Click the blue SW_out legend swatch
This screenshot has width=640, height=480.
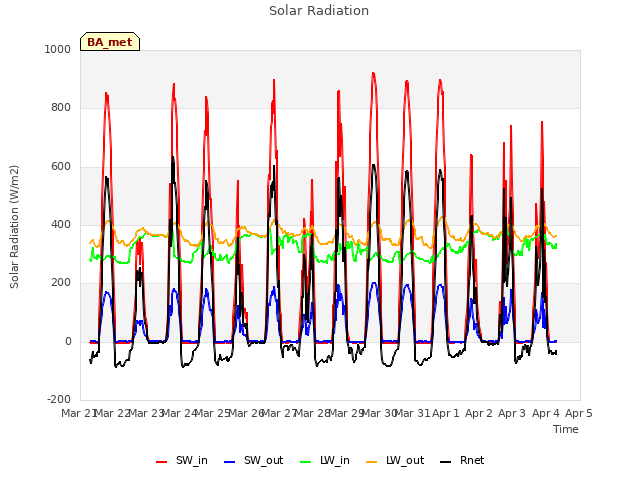coord(230,462)
